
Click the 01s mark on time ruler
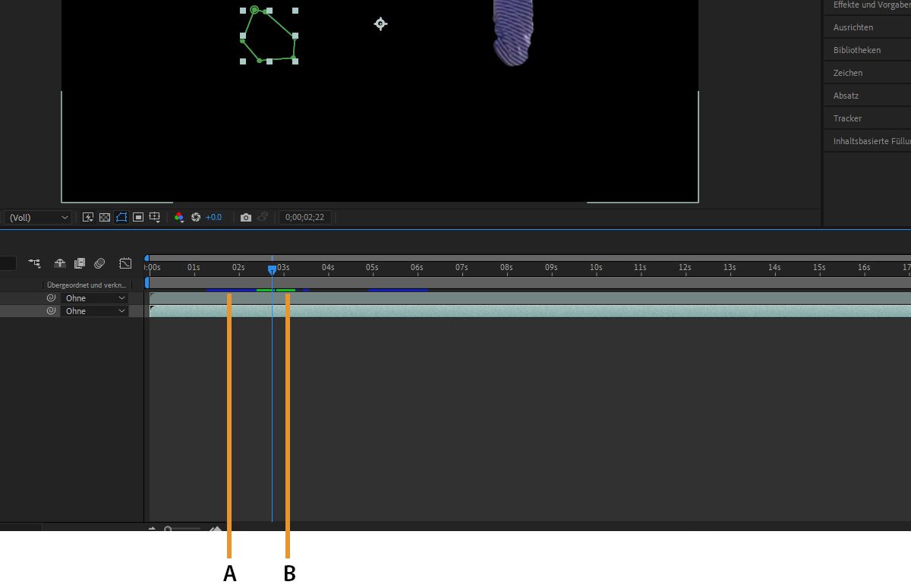[x=194, y=267]
